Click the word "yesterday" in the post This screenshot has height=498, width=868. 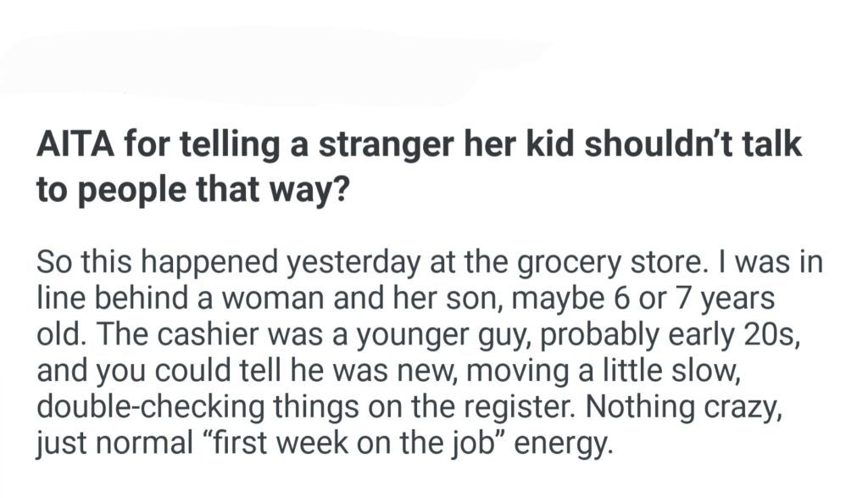coord(353,262)
